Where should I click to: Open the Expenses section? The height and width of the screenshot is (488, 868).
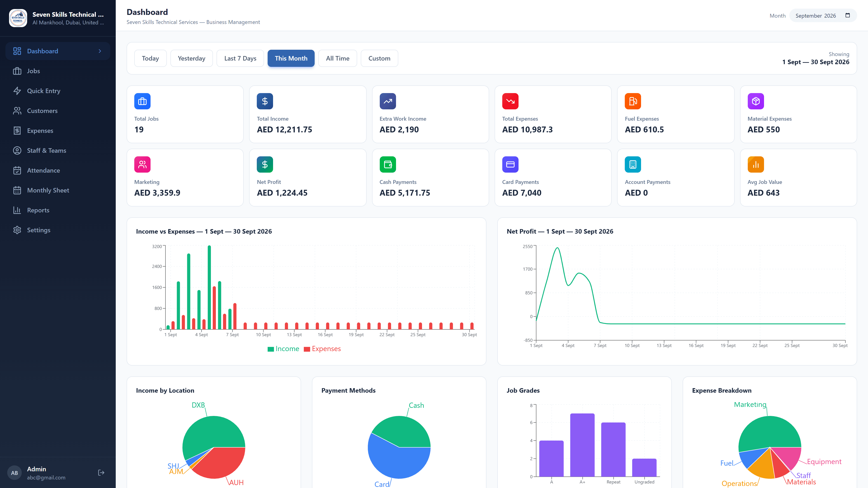click(58, 131)
